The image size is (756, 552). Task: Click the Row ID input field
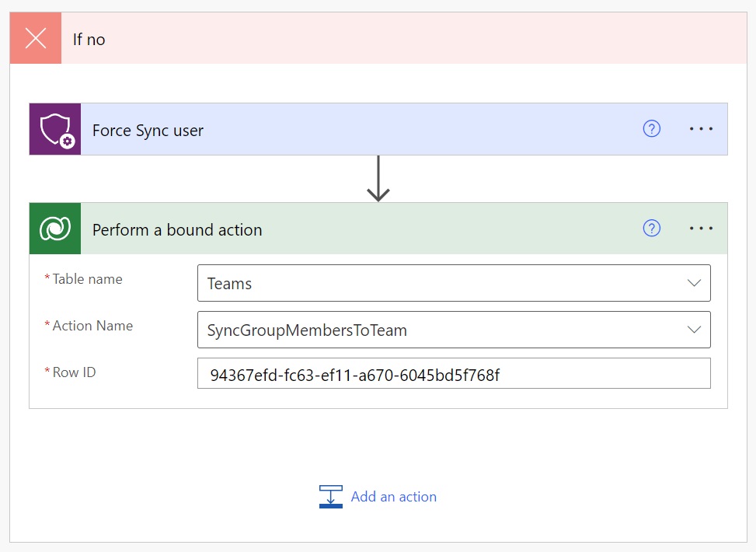pos(454,373)
